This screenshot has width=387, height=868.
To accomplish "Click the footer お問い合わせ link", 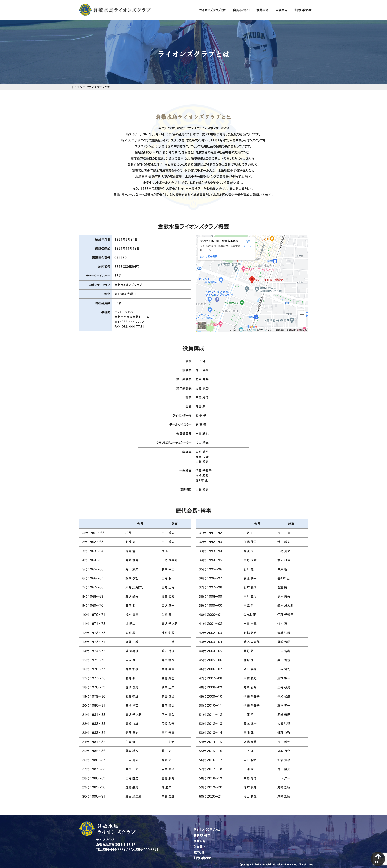I will click(202, 858).
